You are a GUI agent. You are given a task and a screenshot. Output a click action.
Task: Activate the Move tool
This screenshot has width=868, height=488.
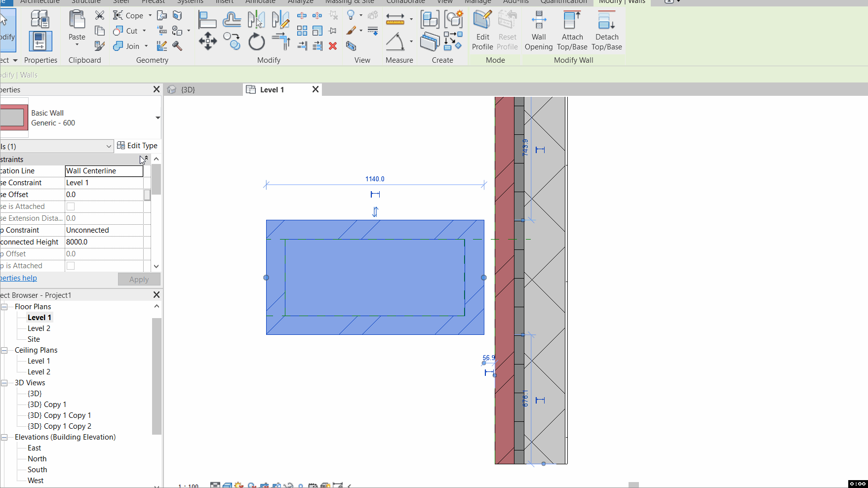(207, 42)
